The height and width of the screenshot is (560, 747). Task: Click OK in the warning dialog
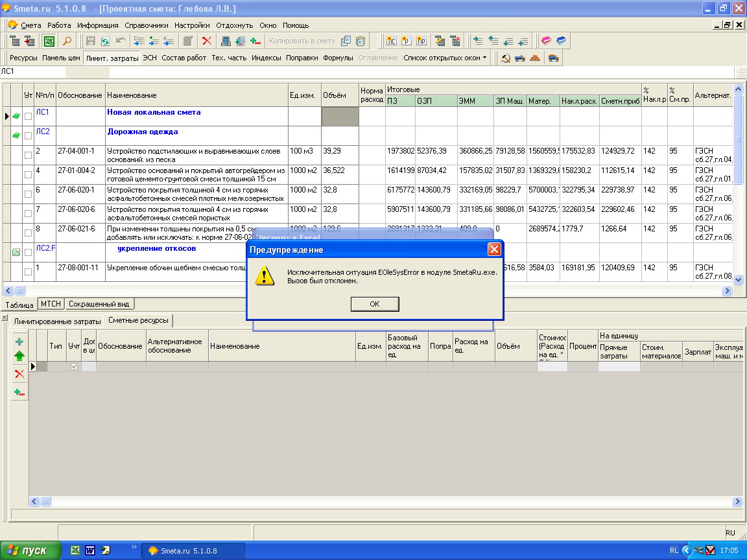pos(375,304)
